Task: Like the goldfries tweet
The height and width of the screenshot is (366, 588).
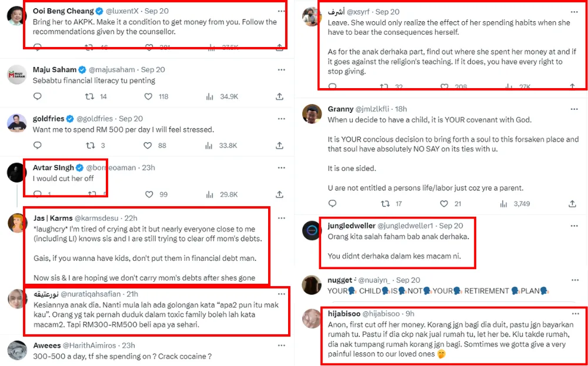Action: 148,146
